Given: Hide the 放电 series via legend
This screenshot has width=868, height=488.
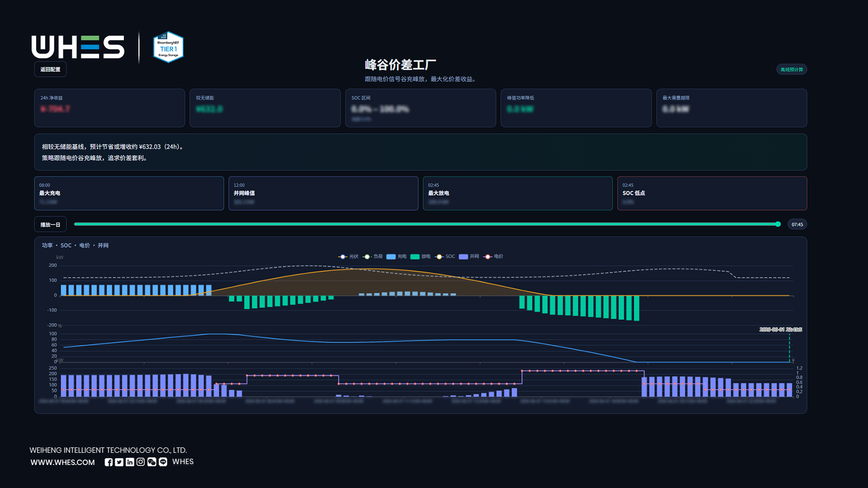Looking at the screenshot, I should tap(420, 256).
